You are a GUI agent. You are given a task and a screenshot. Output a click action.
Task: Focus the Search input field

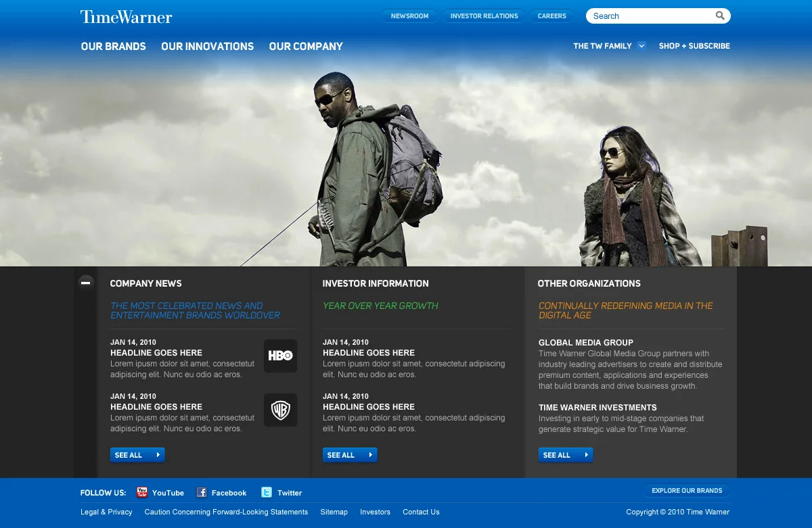click(651, 16)
